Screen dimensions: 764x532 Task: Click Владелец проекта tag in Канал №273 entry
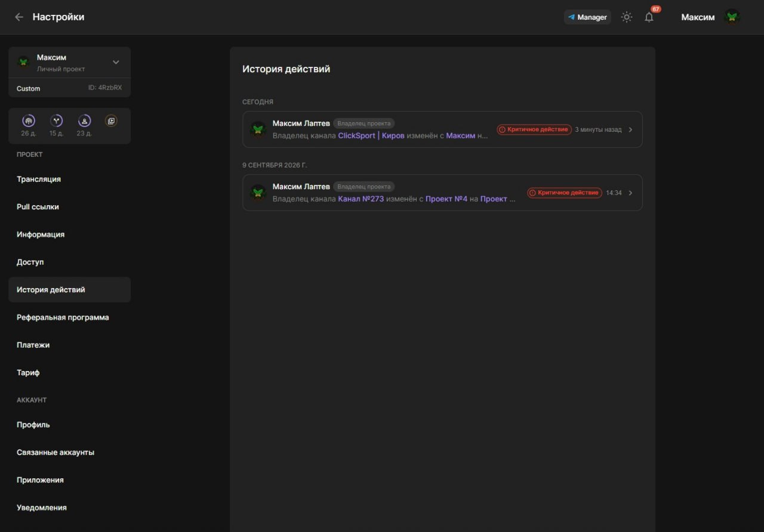364,187
